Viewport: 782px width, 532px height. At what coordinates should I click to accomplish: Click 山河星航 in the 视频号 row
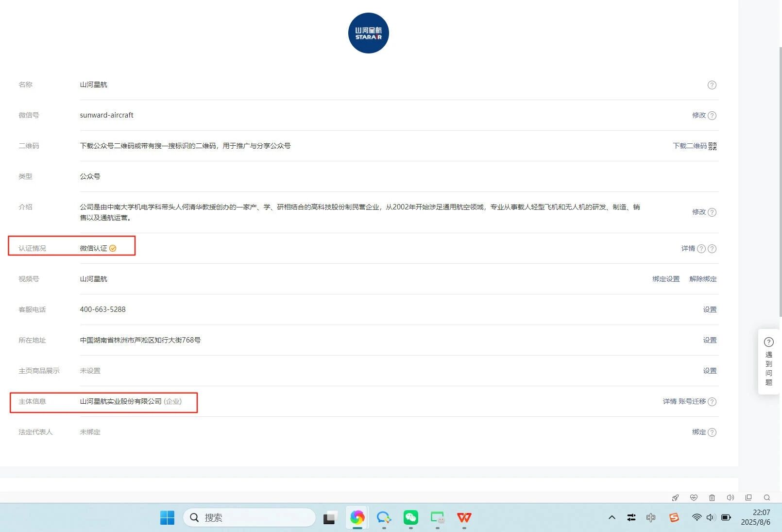pyautogui.click(x=93, y=279)
